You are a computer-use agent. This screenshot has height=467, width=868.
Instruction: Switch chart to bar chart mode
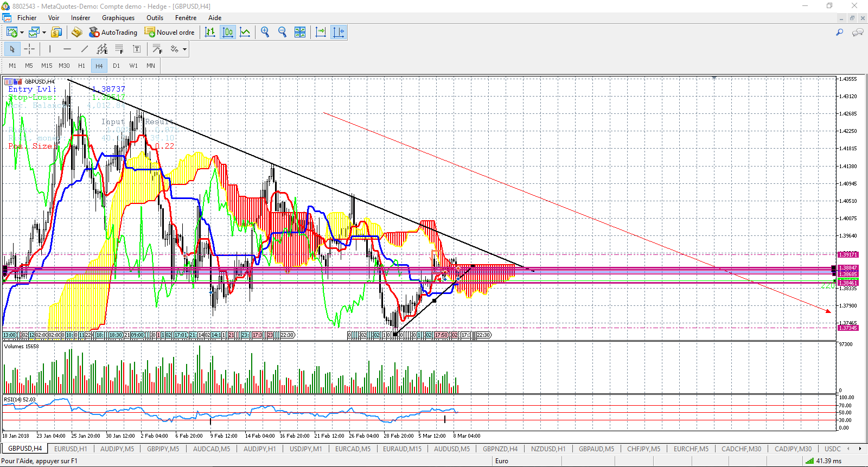(x=210, y=32)
